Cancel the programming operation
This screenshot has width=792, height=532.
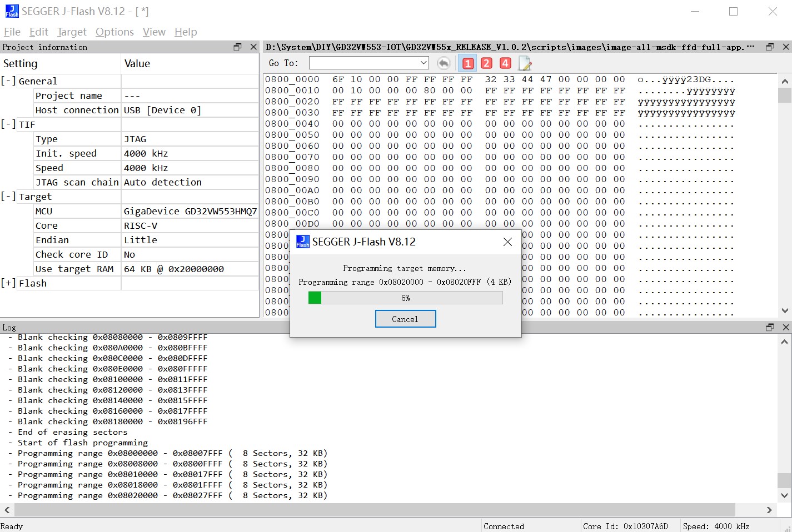[405, 319]
